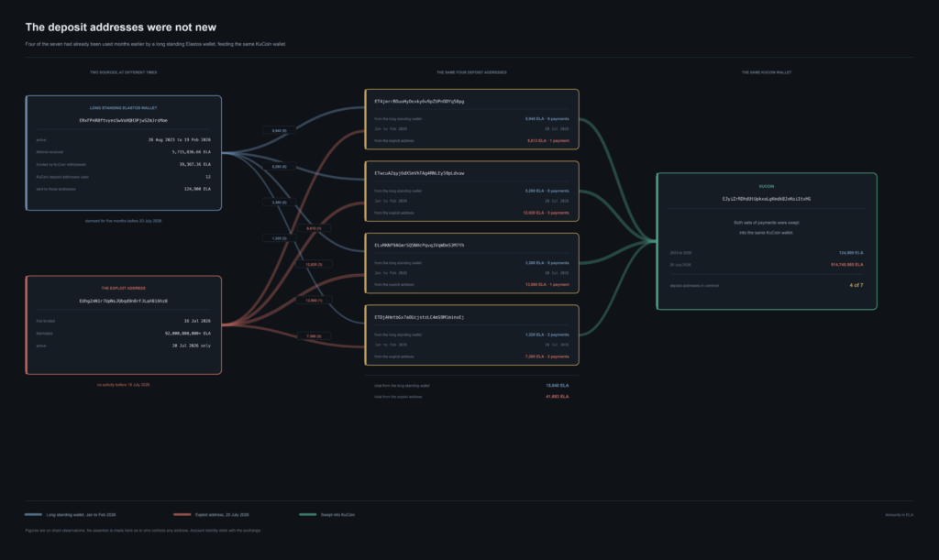This screenshot has width=939, height=560.
Task: Click the 'deposit addresses in common' label
Action: [694, 285]
